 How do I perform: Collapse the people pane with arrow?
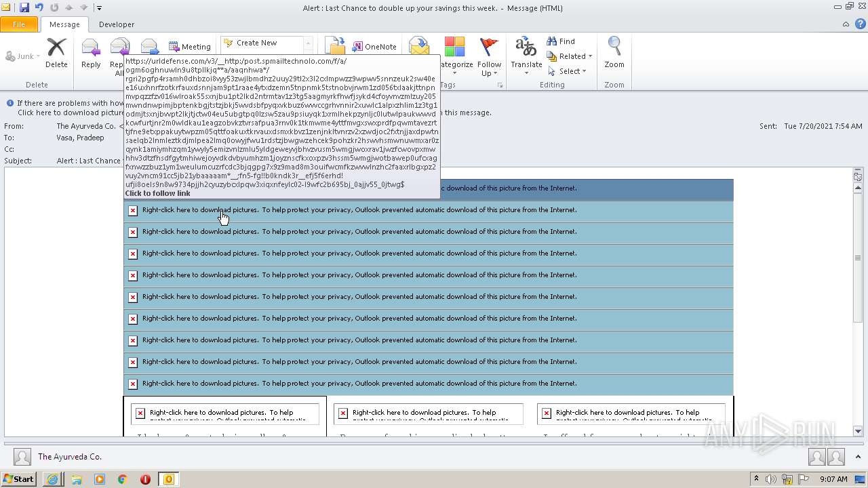coord(859,457)
